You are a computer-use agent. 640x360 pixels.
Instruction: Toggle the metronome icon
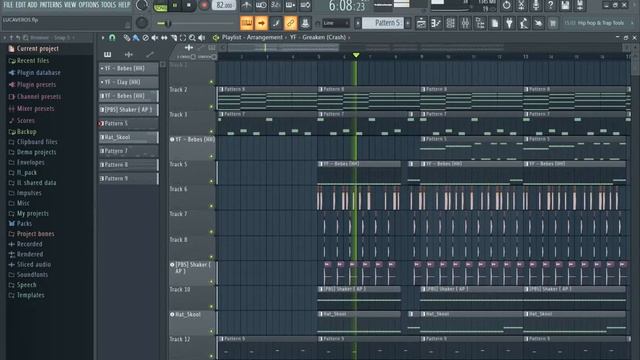[247, 5]
